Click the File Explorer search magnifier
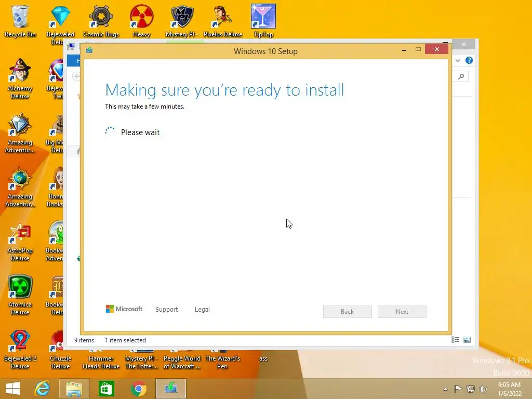The height and width of the screenshot is (399, 532). tap(461, 76)
